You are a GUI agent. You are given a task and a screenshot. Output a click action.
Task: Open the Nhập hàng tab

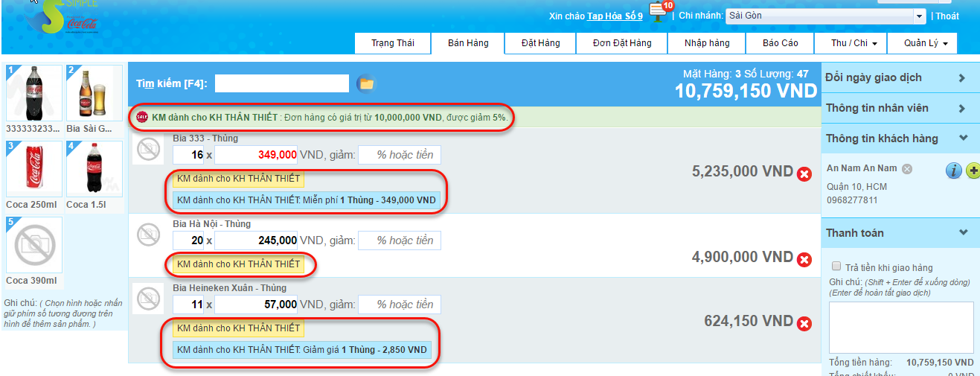point(707,43)
